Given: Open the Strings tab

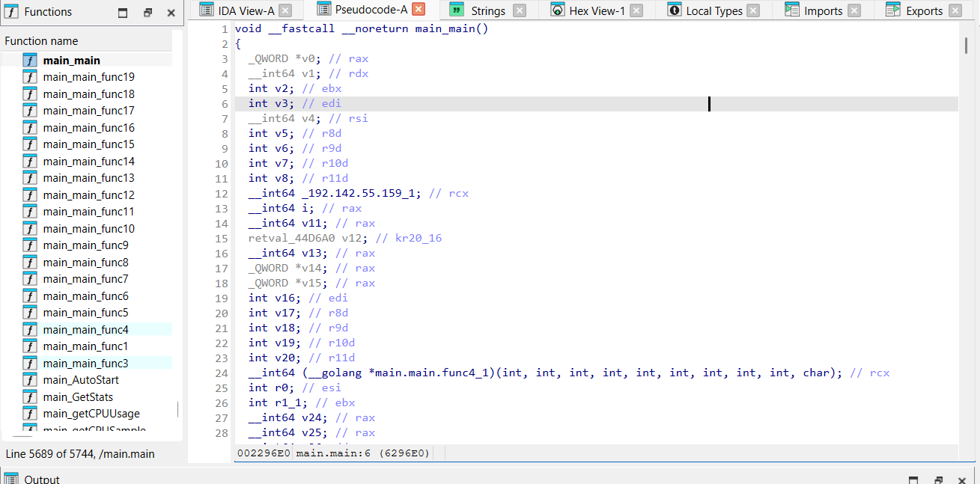Looking at the screenshot, I should click(x=488, y=10).
